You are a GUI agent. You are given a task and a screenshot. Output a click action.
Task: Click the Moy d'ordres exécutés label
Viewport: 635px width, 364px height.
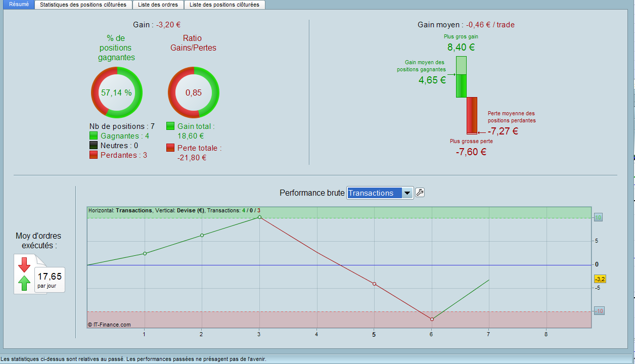38,241
